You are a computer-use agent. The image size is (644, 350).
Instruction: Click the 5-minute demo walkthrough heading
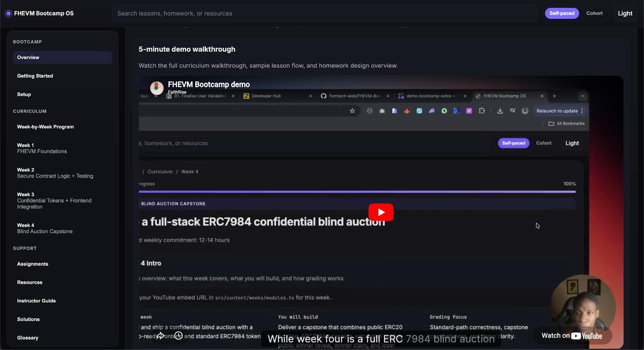pos(187,49)
